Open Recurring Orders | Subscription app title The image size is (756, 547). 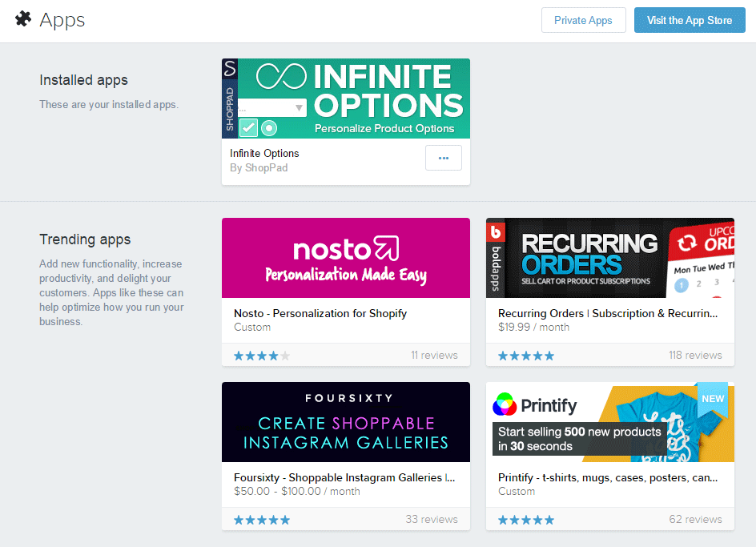[x=608, y=313]
